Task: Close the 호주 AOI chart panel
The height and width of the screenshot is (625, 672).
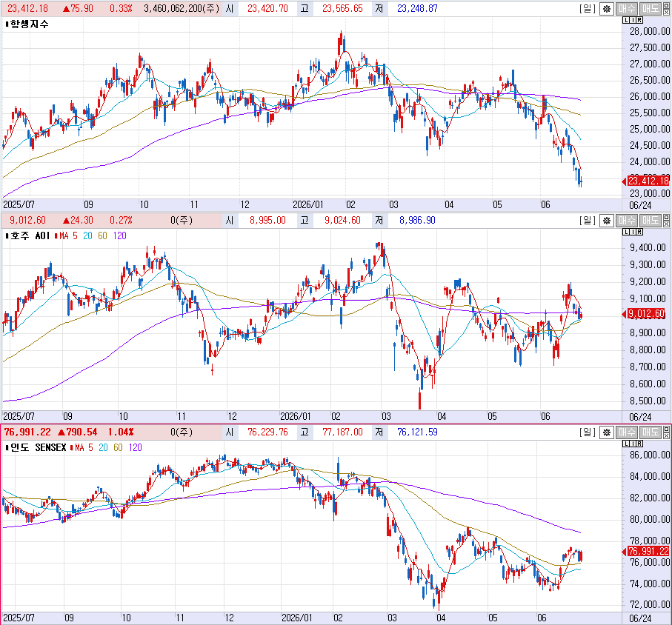Action: point(666,224)
